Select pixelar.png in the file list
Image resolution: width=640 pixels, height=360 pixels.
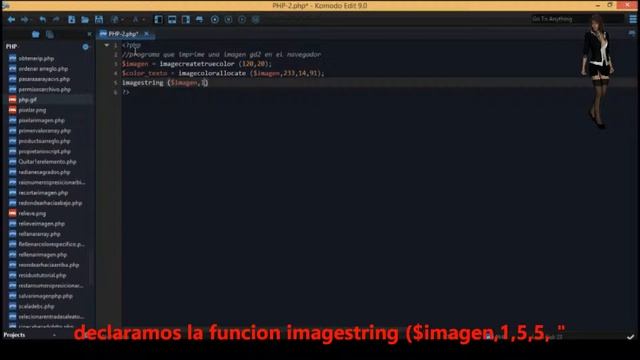[32, 110]
